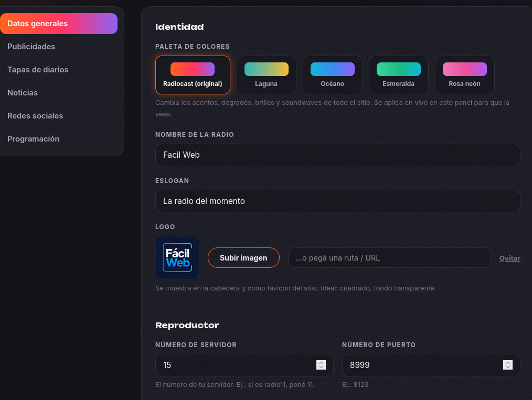
Task: Choose the Radiocast (original) color palette
Action: [193, 75]
